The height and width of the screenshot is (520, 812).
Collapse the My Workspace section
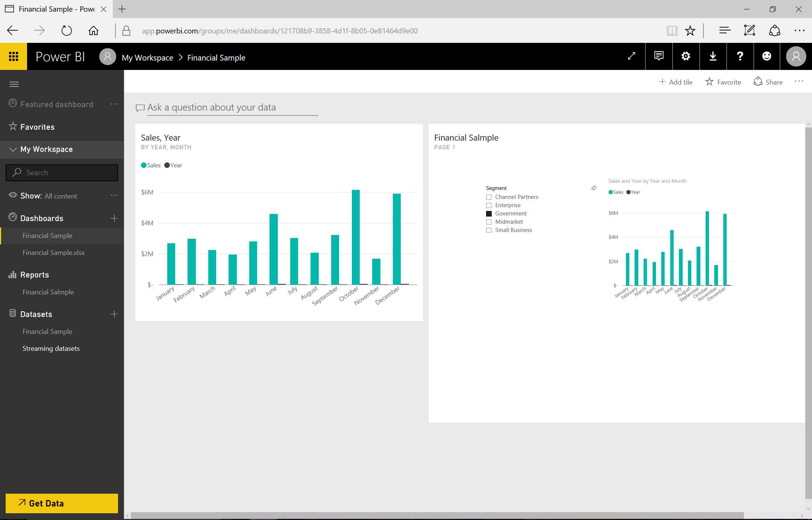coord(13,149)
